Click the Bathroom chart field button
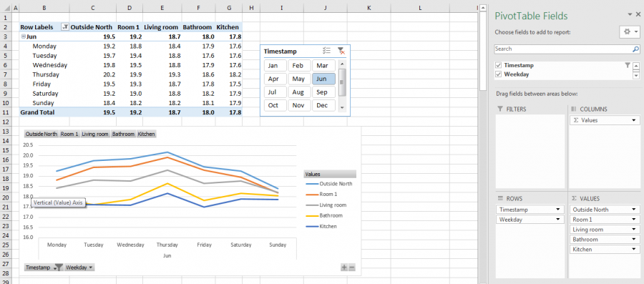Viewport: 644px width, 284px height. (123, 134)
